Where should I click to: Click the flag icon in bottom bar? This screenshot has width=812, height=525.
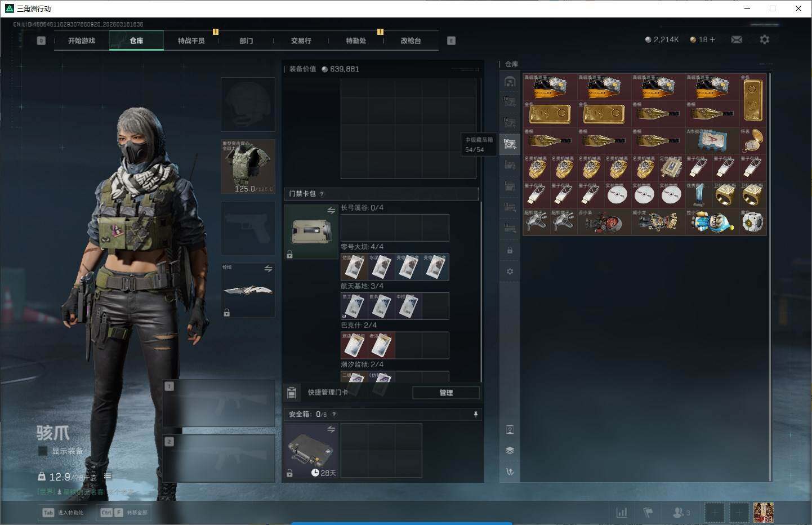(x=648, y=513)
